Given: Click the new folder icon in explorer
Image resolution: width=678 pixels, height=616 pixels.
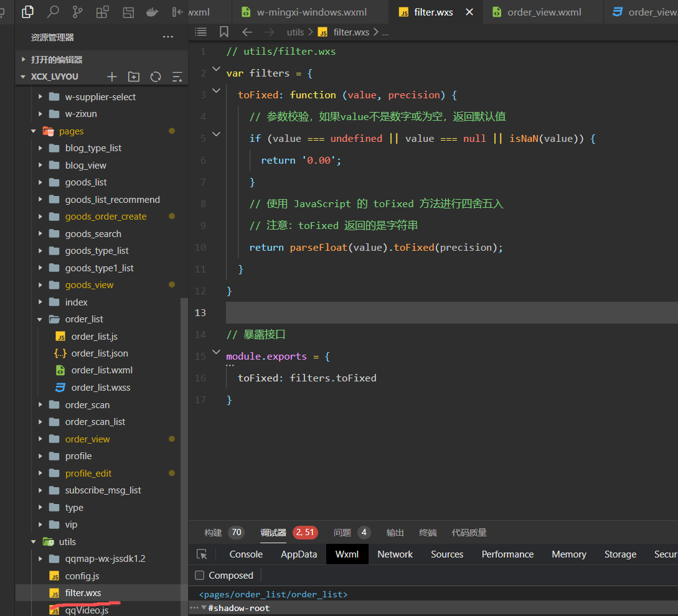Looking at the screenshot, I should pyautogui.click(x=133, y=77).
